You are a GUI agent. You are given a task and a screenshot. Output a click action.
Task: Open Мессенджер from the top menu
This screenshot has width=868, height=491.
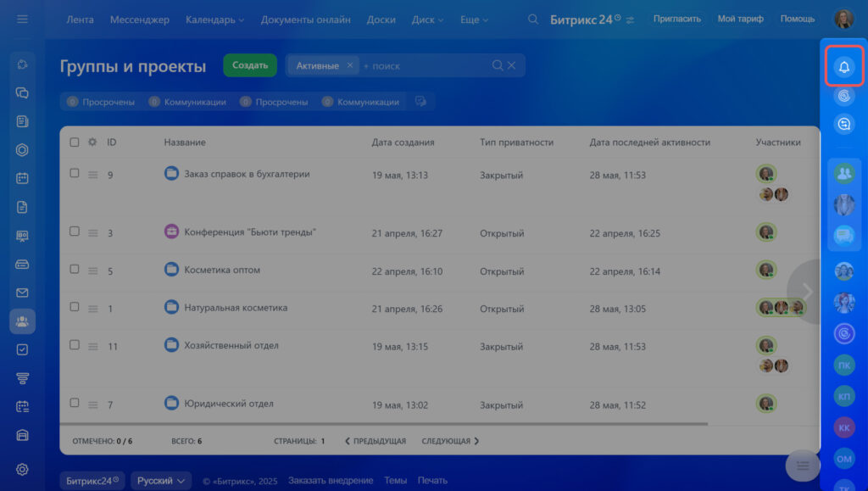[139, 20]
